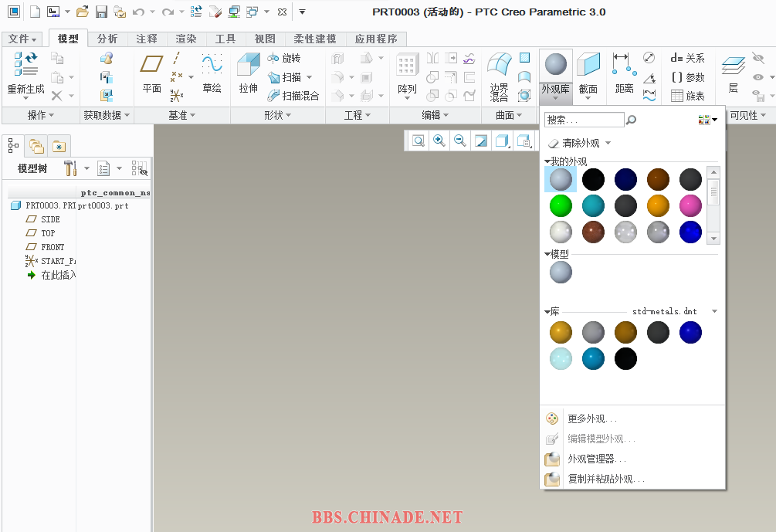Click 复制并粘贴外观... option
776x532 pixels.
tap(606, 479)
